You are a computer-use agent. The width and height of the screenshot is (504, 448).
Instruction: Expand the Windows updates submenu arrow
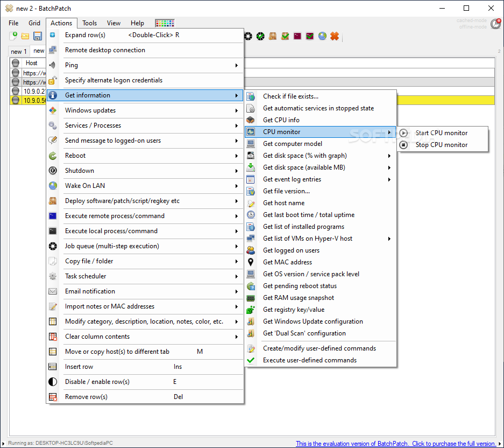click(x=236, y=111)
